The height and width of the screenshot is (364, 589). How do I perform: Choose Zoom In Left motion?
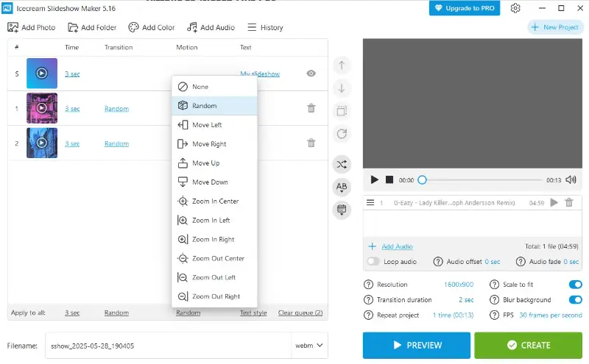(x=214, y=221)
